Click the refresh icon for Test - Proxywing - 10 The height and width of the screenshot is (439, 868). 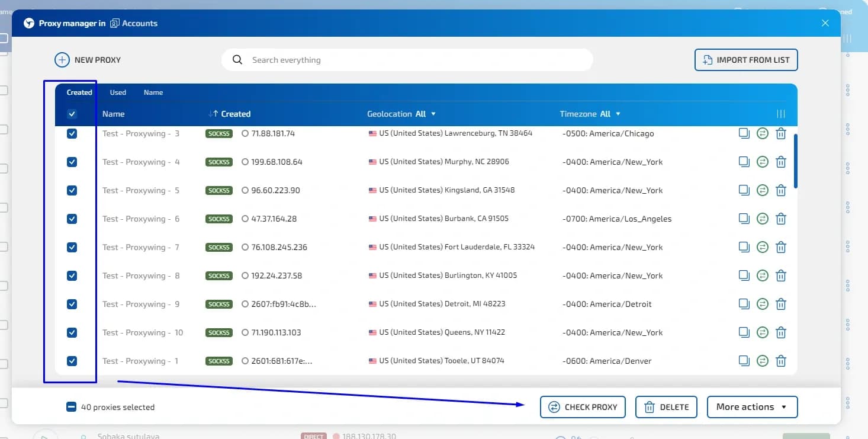pyautogui.click(x=763, y=332)
